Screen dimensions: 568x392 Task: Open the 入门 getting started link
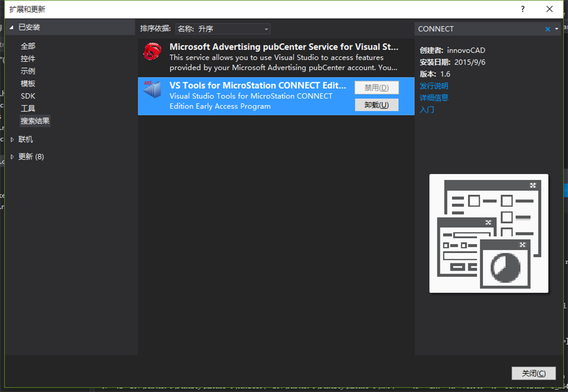pyautogui.click(x=427, y=110)
